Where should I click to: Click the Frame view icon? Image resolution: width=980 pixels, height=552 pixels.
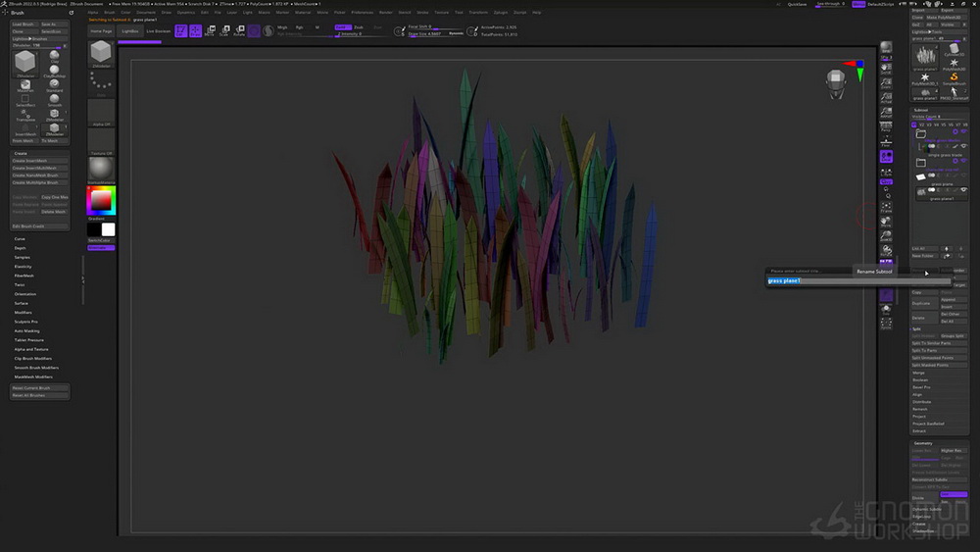pyautogui.click(x=886, y=208)
